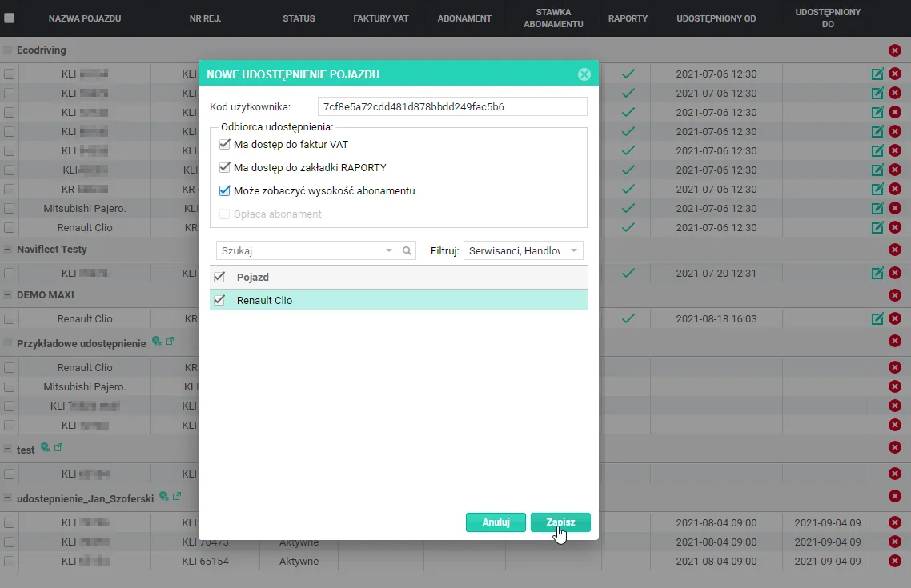Edit the row shared from 2021-08-18 16:03
This screenshot has width=911, height=588.
(x=877, y=318)
